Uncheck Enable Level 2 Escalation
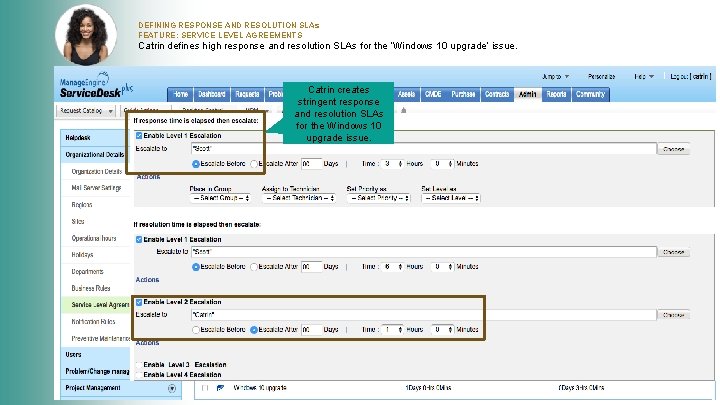Viewport: 720px width, 405px height. tap(139, 302)
